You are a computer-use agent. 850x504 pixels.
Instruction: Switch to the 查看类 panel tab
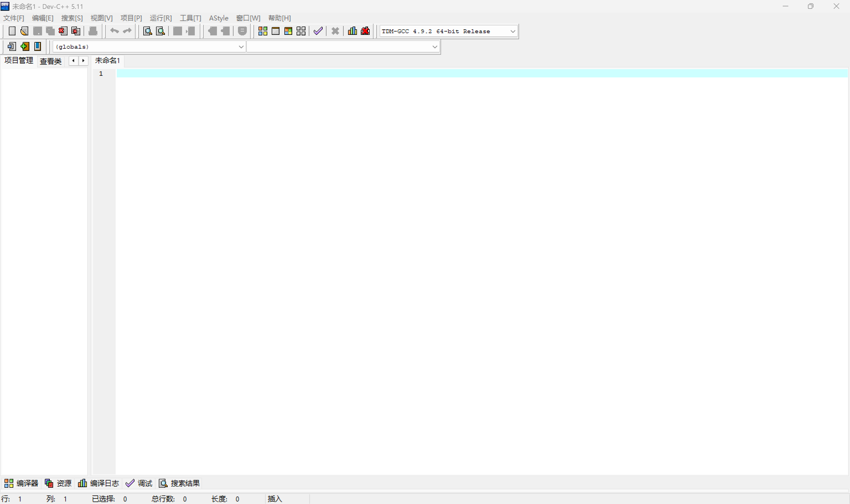point(50,61)
